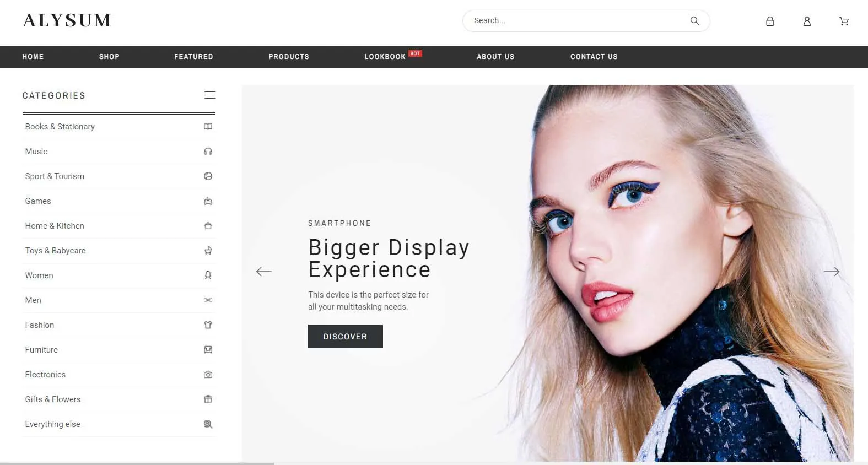Select the Books & Stationary category
Viewport: 868px width, 465px height.
click(60, 127)
